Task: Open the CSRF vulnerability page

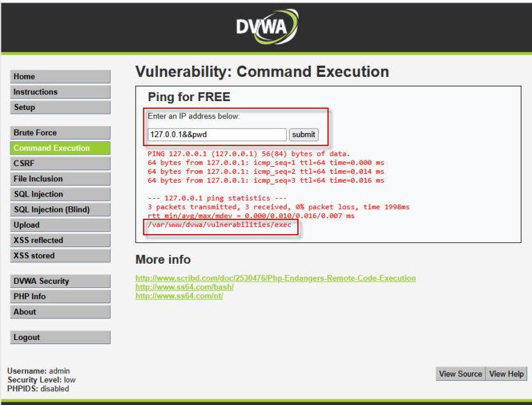Action: tap(60, 163)
